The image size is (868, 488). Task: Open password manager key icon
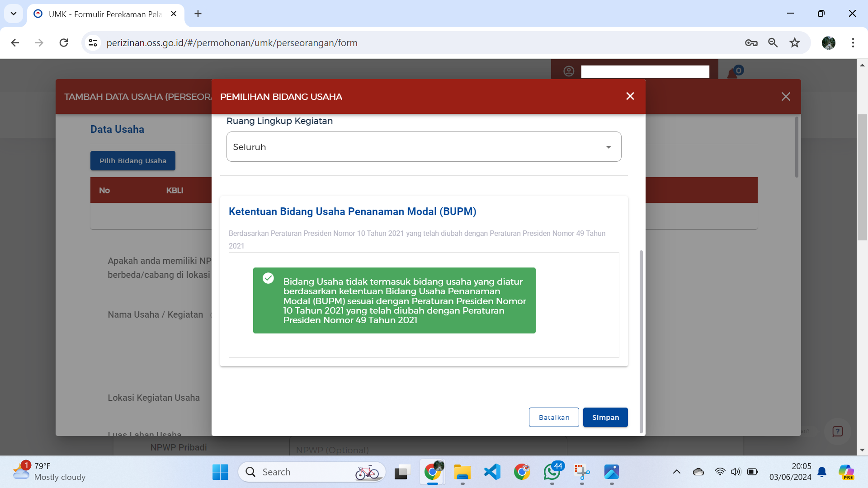(751, 43)
